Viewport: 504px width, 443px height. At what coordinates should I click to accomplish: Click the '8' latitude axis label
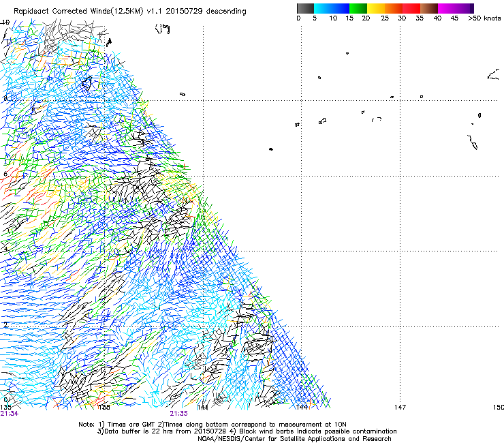tap(5, 98)
